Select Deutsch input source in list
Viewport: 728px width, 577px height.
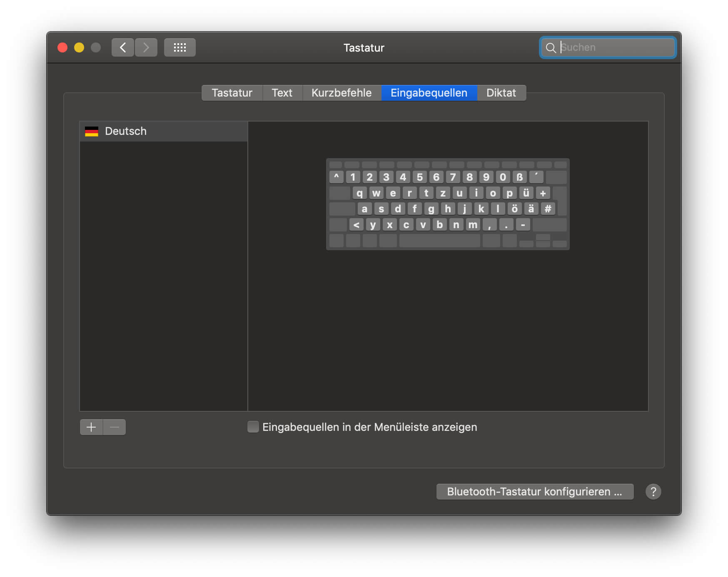[x=164, y=132]
